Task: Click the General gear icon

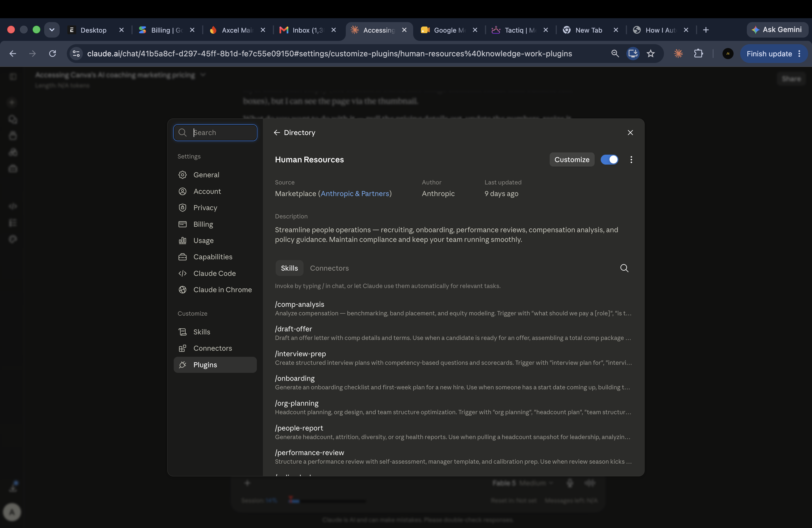Action: [183, 175]
